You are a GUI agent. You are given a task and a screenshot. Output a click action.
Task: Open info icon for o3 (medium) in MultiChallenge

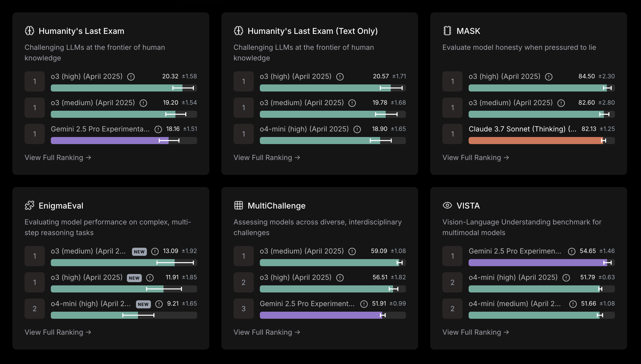tap(352, 252)
